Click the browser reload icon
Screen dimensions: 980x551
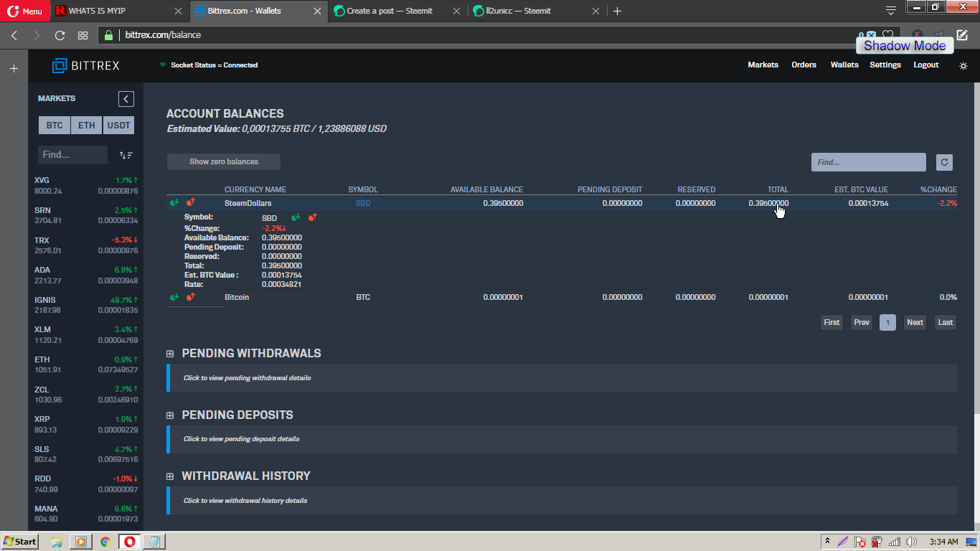[60, 35]
